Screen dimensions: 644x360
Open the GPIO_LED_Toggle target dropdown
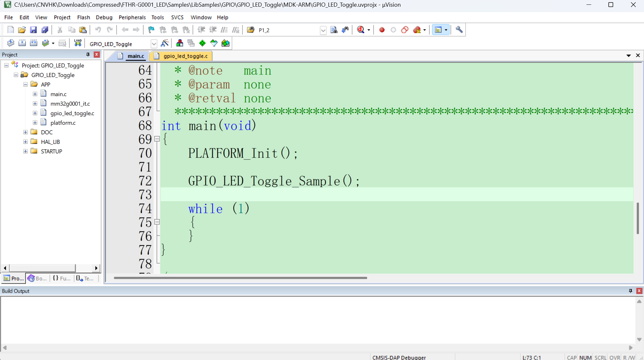(154, 44)
